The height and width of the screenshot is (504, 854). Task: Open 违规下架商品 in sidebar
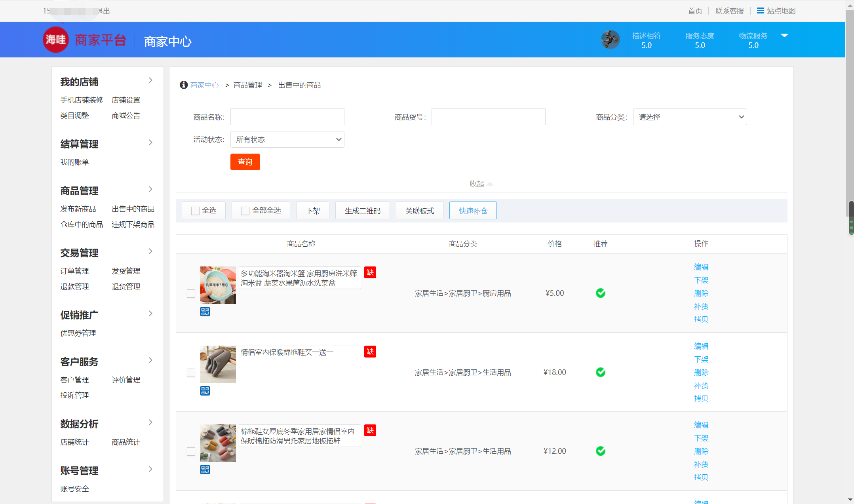[133, 224]
